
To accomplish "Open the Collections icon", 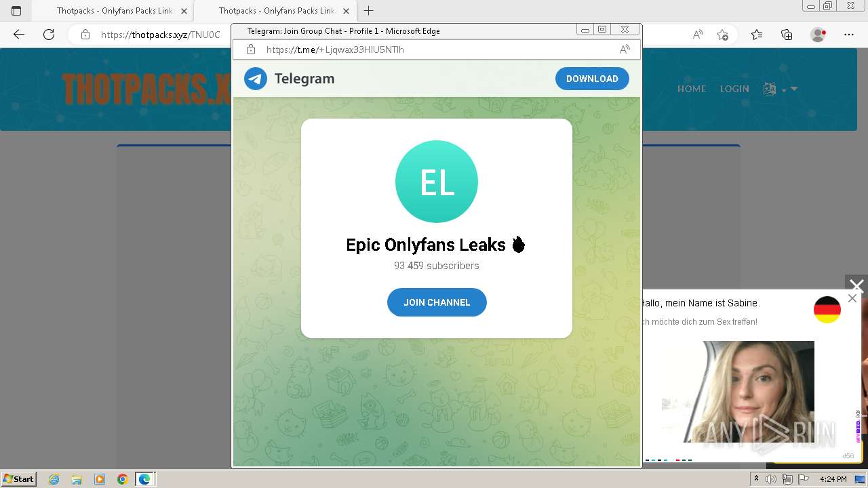I will pos(787,35).
